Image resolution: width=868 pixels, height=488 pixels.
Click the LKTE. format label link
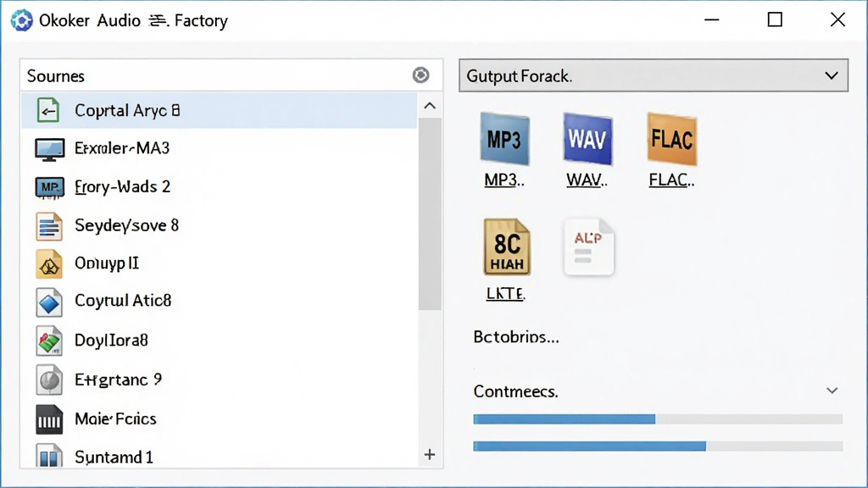click(x=505, y=294)
